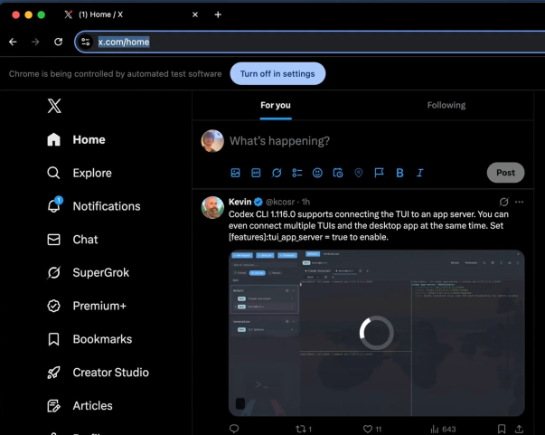Click flag icon in composer toolbar
Viewport: 545px width, 435px height.
(x=379, y=173)
